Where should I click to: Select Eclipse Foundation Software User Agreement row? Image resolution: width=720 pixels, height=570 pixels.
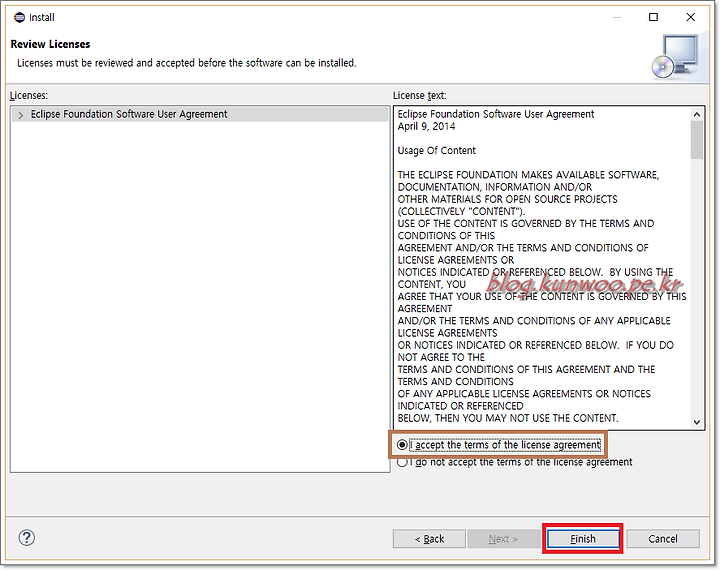click(x=200, y=114)
